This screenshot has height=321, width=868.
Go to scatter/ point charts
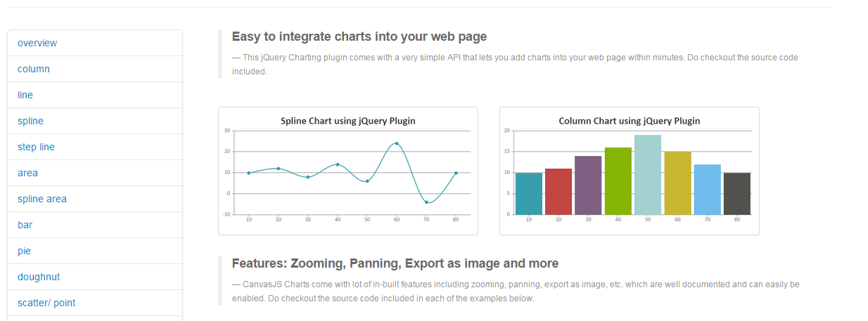click(x=46, y=303)
